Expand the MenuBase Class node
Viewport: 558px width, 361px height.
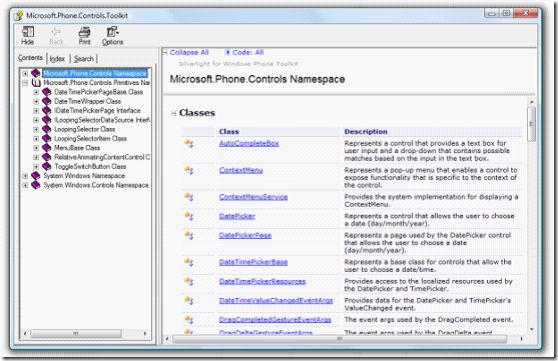pyautogui.click(x=36, y=148)
